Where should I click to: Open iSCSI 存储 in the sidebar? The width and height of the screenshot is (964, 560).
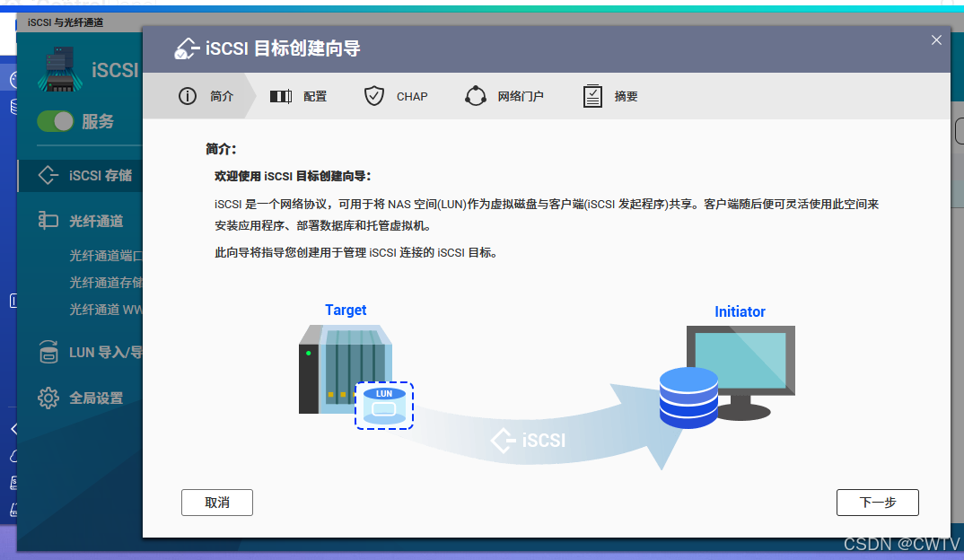(81, 175)
